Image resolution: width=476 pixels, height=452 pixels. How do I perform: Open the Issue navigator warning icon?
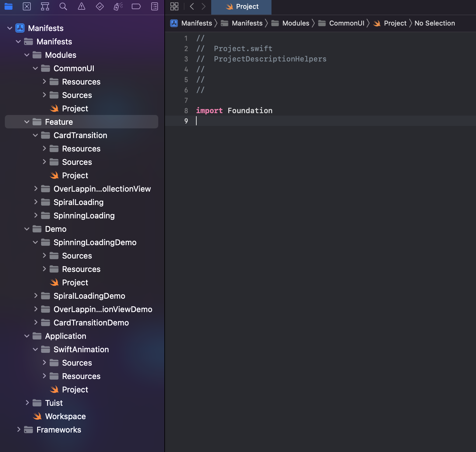coord(82,6)
